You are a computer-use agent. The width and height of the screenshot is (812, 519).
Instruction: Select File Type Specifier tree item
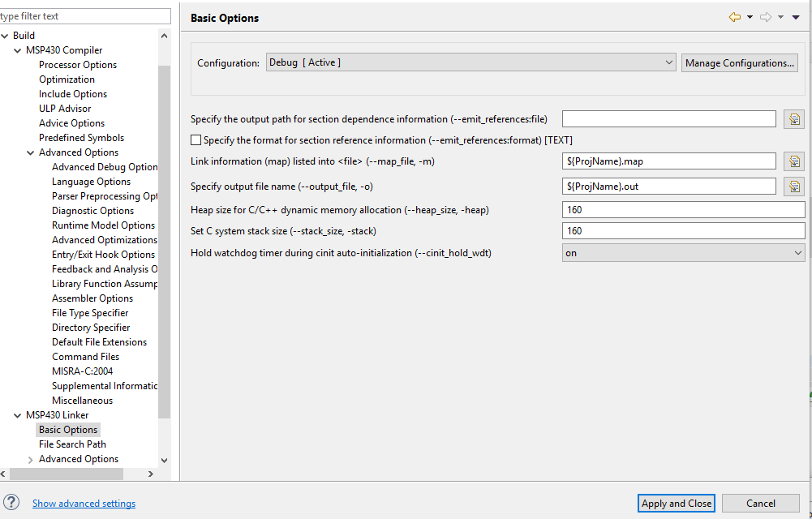tap(90, 312)
